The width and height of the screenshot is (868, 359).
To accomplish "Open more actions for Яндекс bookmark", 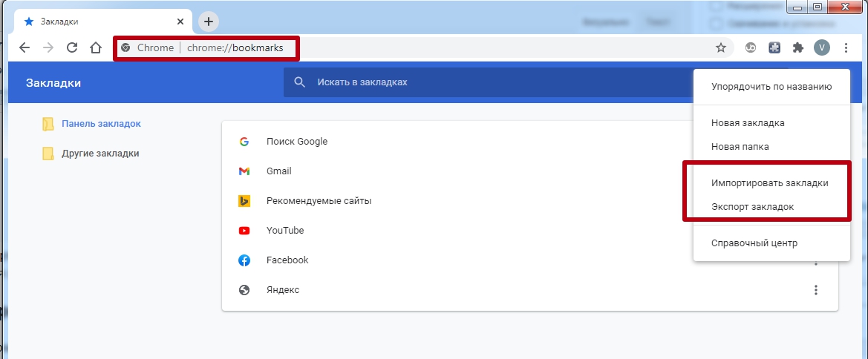I will point(815,290).
